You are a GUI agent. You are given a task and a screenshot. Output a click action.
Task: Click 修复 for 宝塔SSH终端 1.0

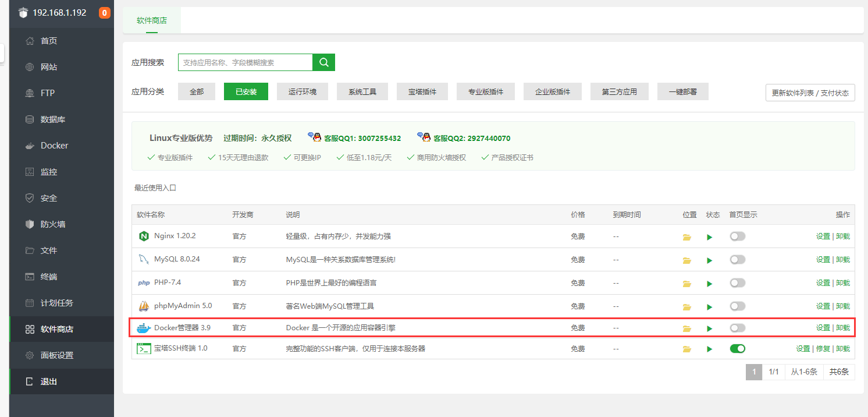(x=823, y=348)
